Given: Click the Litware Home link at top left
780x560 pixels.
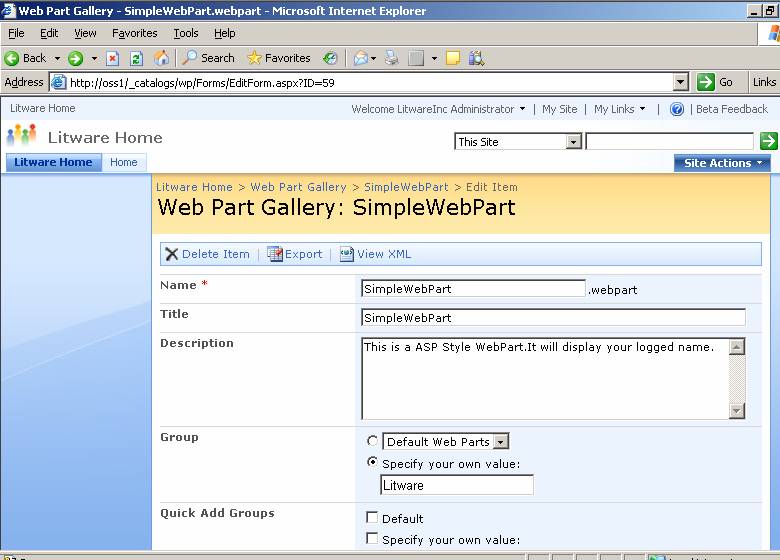Looking at the screenshot, I should click(x=43, y=108).
